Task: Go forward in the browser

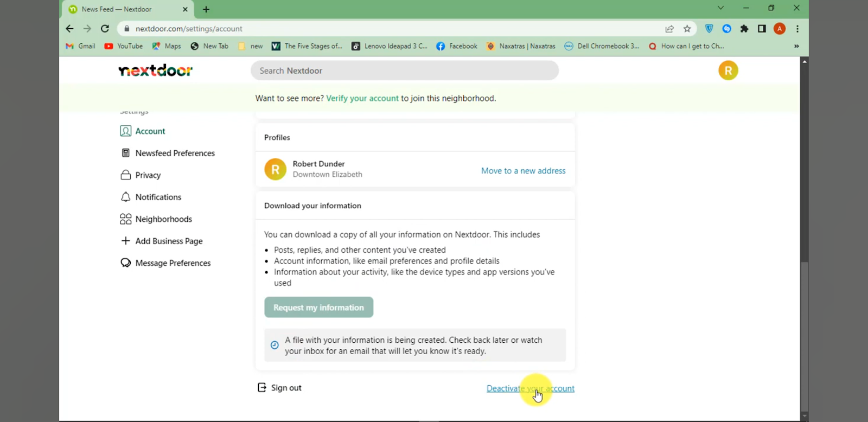Action: point(87,29)
